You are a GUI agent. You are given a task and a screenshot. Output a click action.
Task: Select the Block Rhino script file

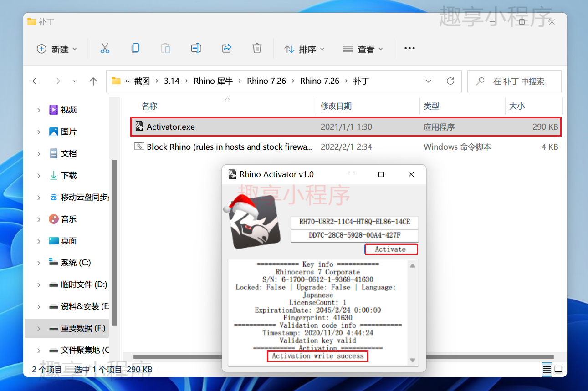coord(346,147)
